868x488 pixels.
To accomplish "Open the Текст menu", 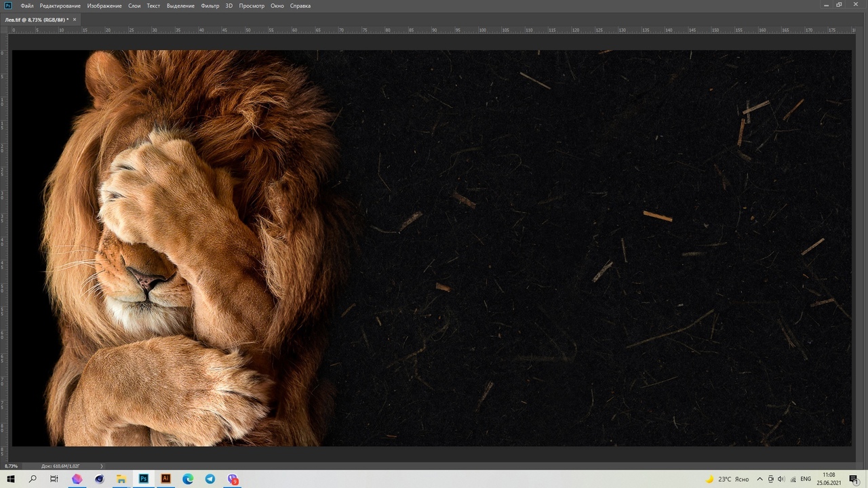I will [x=154, y=5].
